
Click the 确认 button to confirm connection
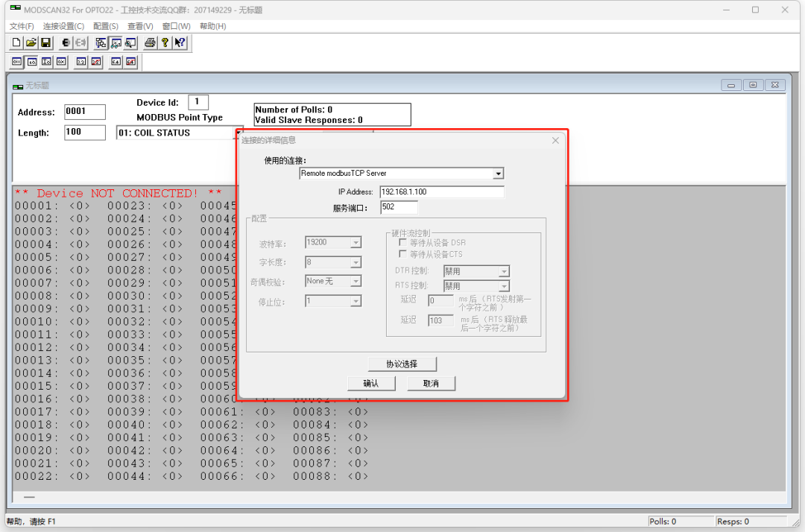click(x=371, y=383)
